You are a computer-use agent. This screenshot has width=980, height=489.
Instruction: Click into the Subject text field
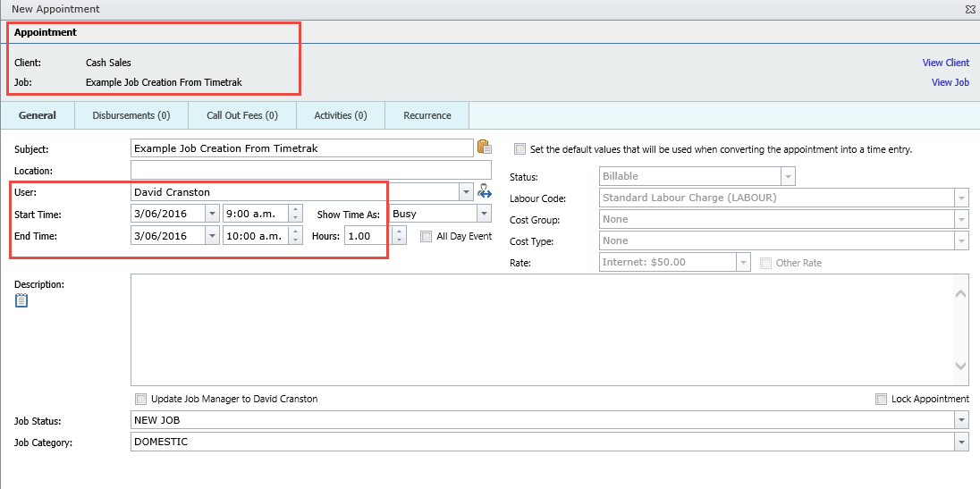coord(302,148)
